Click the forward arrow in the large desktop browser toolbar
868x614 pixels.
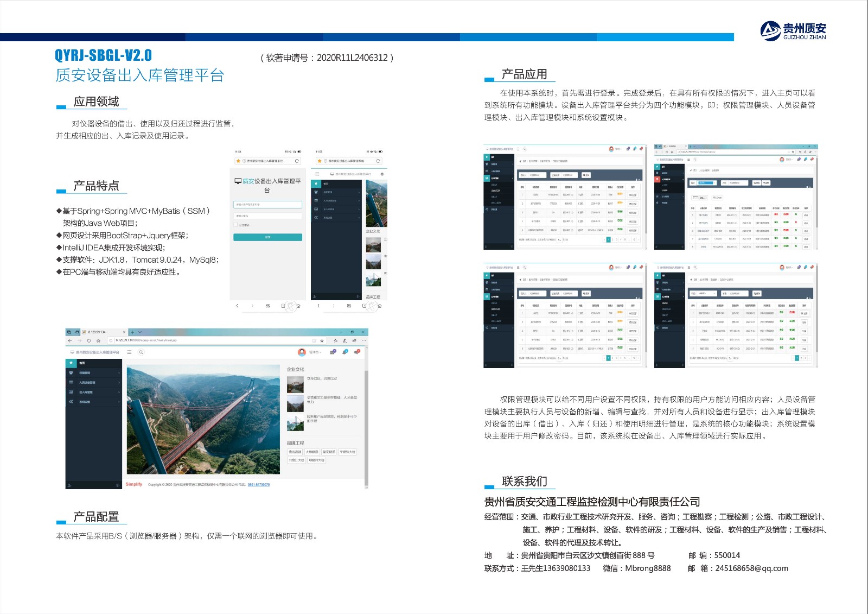point(80,340)
